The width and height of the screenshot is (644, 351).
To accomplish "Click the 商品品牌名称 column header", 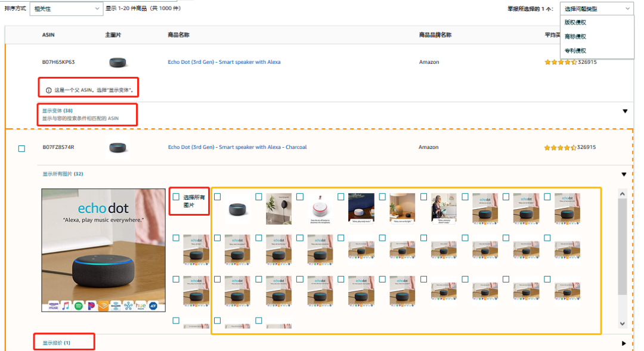I will 435,35.
